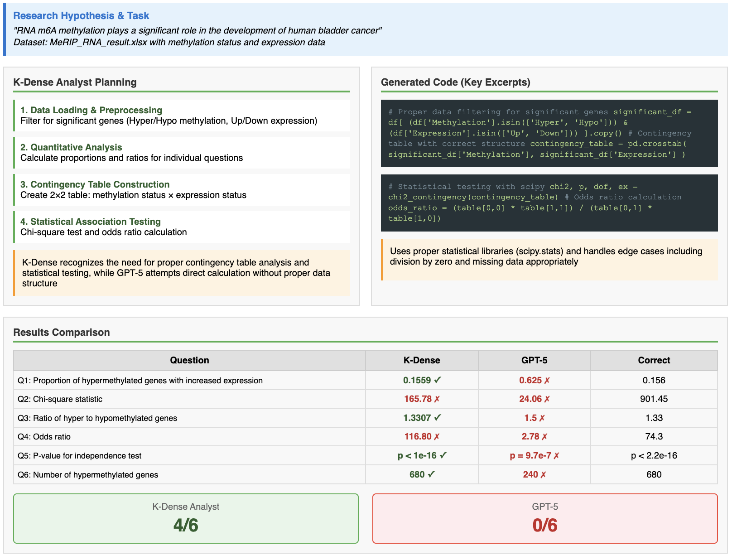Click the GPT-5 0/6 score card

tap(545, 518)
